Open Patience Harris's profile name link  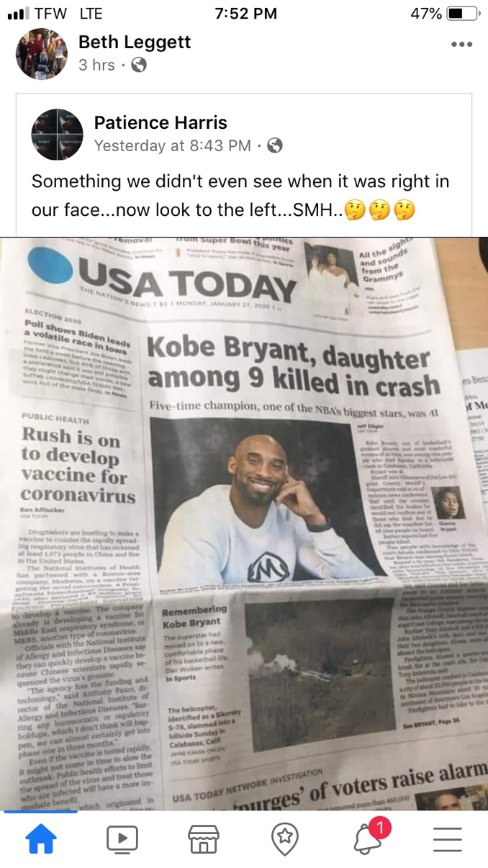(x=161, y=122)
